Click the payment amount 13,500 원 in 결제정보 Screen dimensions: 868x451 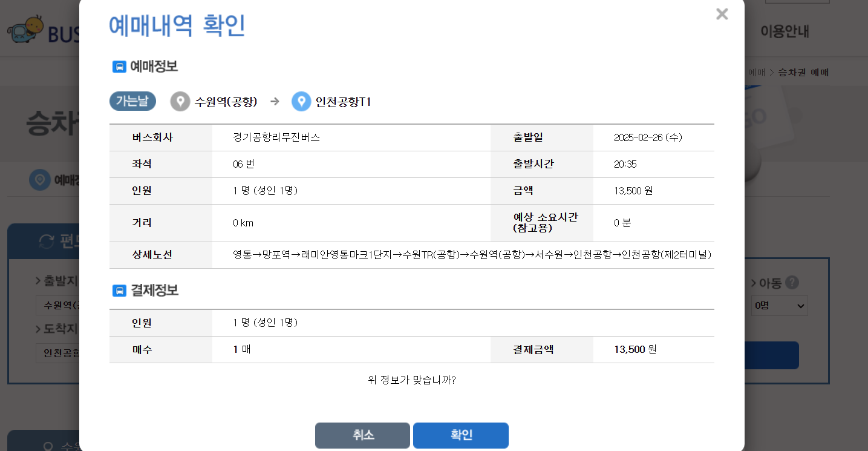point(635,349)
